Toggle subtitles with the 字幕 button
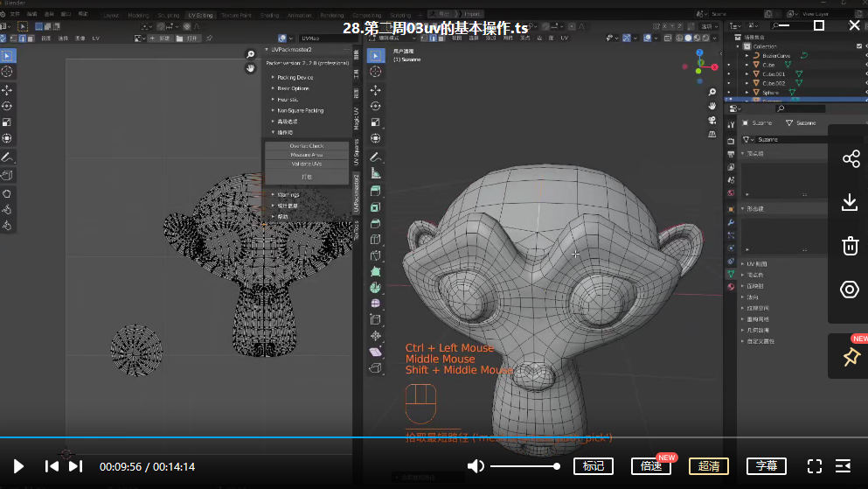This screenshot has width=868, height=489. click(x=767, y=466)
